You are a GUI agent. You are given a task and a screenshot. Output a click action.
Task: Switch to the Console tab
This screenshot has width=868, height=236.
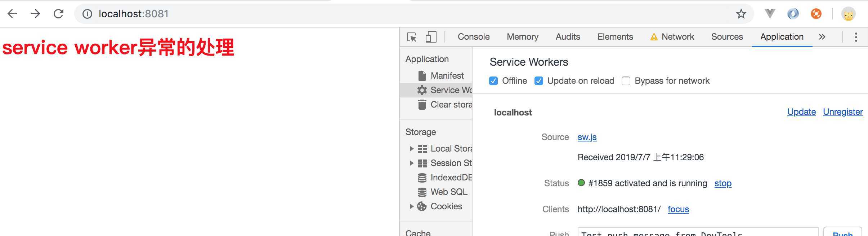pos(474,37)
